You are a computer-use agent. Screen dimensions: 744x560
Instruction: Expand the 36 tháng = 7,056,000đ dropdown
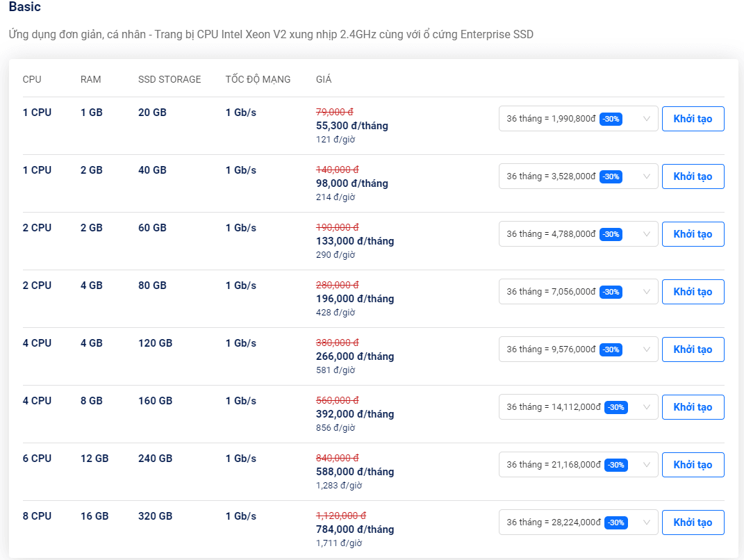coord(578,292)
